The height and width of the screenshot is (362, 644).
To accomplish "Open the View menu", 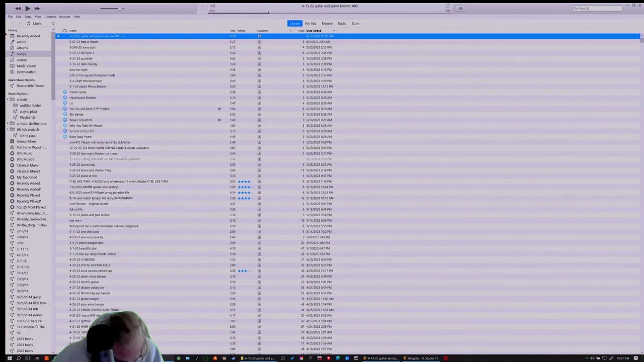I will click(x=38, y=17).
